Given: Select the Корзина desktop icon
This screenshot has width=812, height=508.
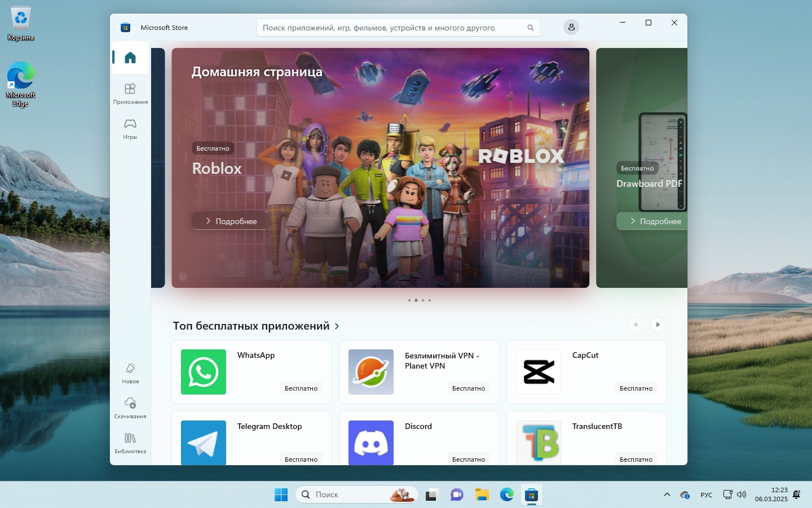Looking at the screenshot, I should point(21,24).
